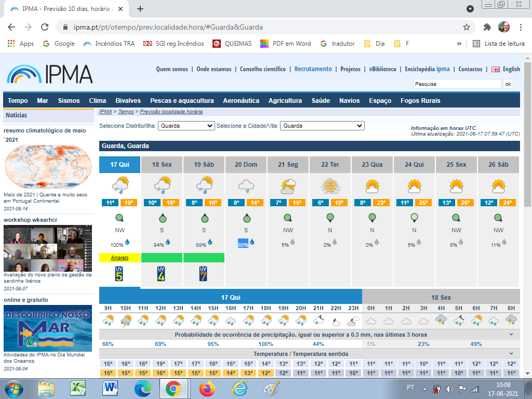Click the wind direction icon under 23 Qua

(x=372, y=218)
